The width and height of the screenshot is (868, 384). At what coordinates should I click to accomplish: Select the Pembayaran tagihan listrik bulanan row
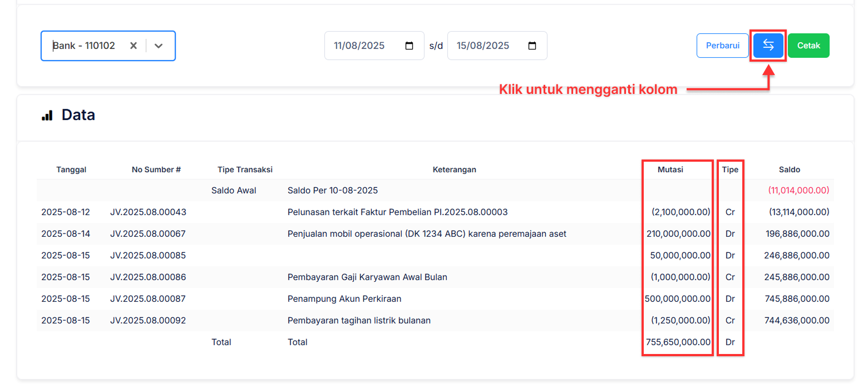click(x=359, y=320)
